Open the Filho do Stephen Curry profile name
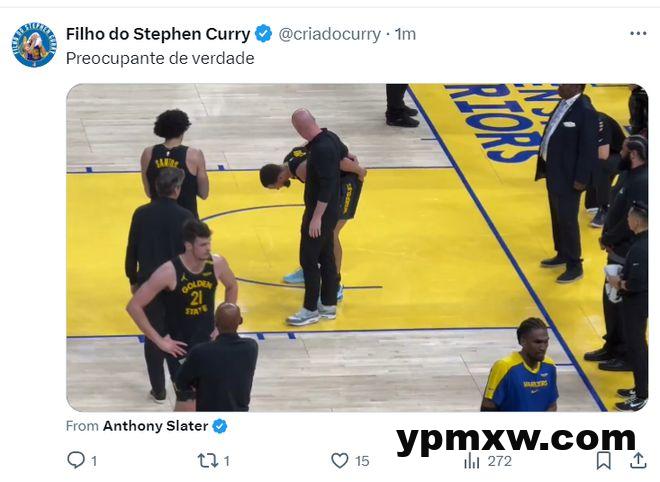660x482 pixels. [158, 34]
